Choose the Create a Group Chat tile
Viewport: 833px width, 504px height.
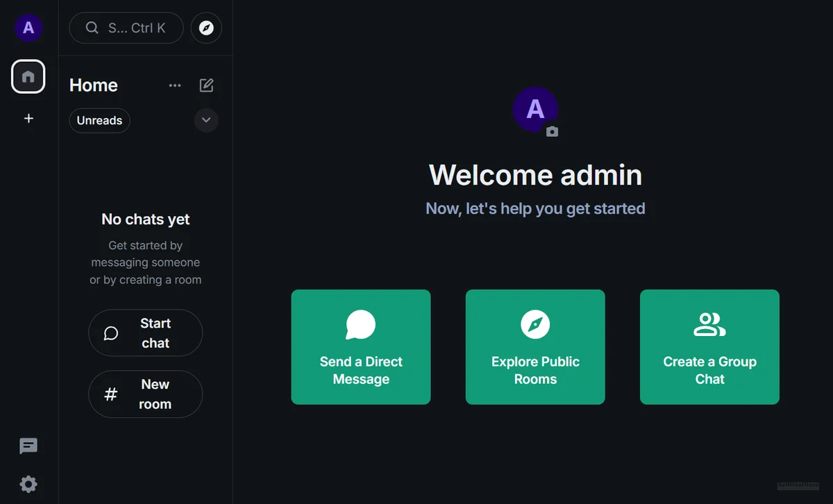709,347
